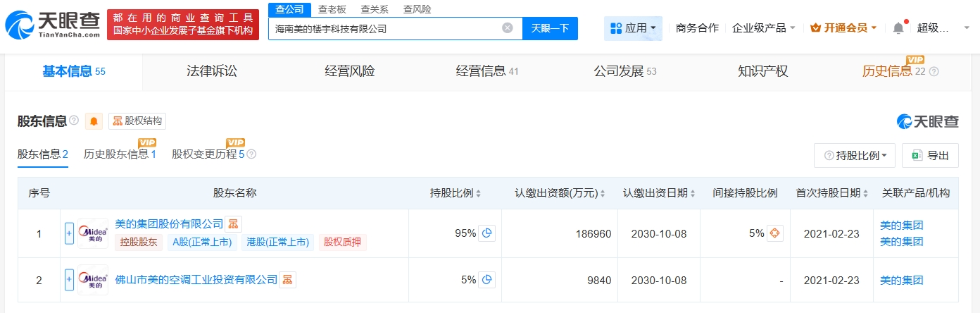The width and height of the screenshot is (980, 313).
Task: Open the 开通会员 dropdown
Action: 843,28
